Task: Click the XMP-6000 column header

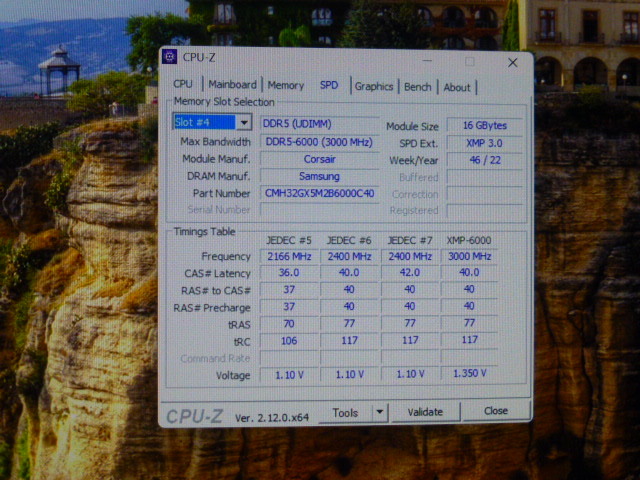Action: tap(469, 240)
